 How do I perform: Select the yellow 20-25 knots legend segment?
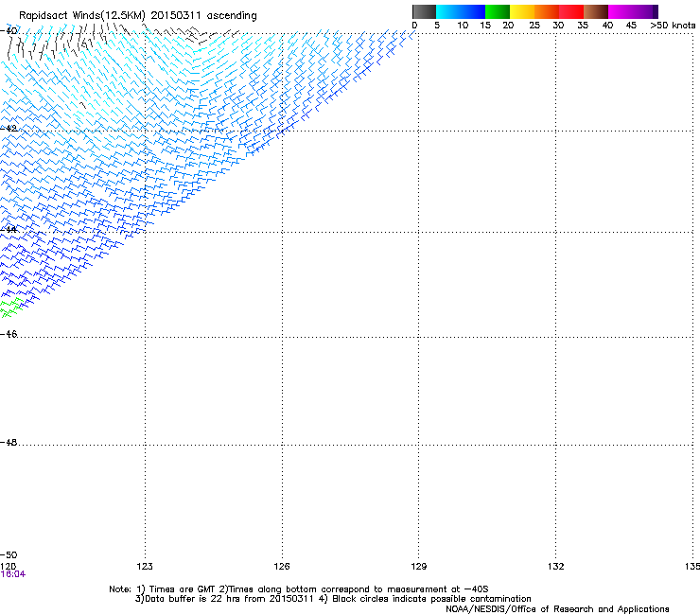tap(522, 11)
